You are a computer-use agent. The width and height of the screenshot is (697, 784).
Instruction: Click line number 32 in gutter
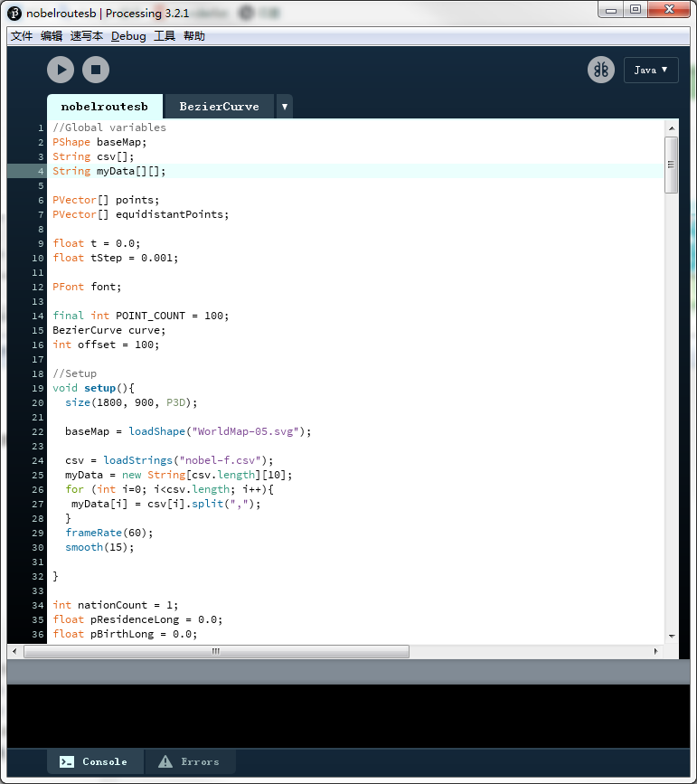click(x=38, y=577)
